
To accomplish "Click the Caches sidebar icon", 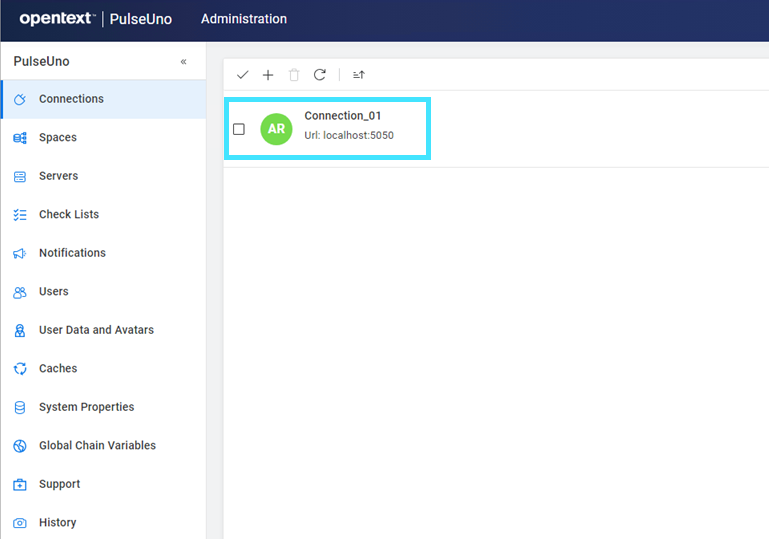I will pyautogui.click(x=20, y=369).
